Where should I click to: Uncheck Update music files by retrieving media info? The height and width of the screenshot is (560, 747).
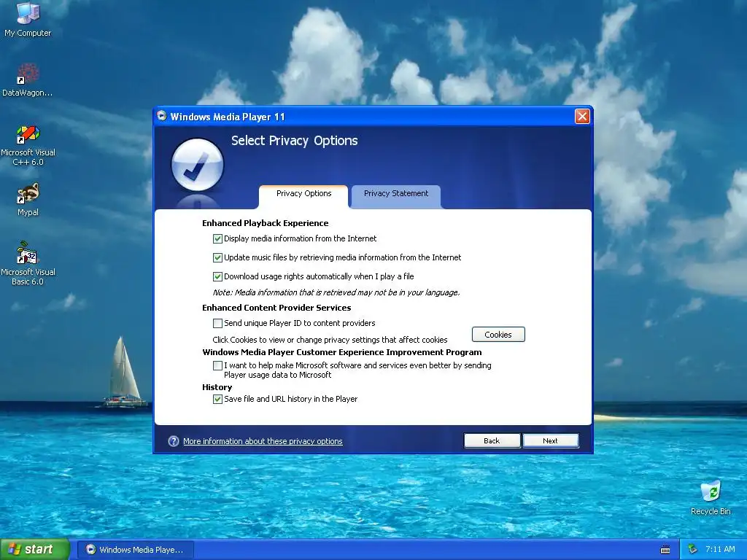coord(217,257)
